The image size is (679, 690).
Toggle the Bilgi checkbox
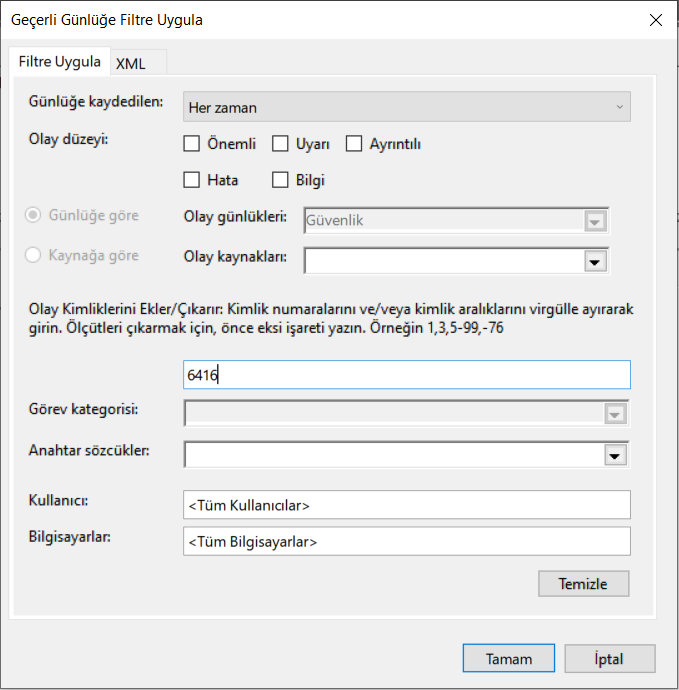280,180
